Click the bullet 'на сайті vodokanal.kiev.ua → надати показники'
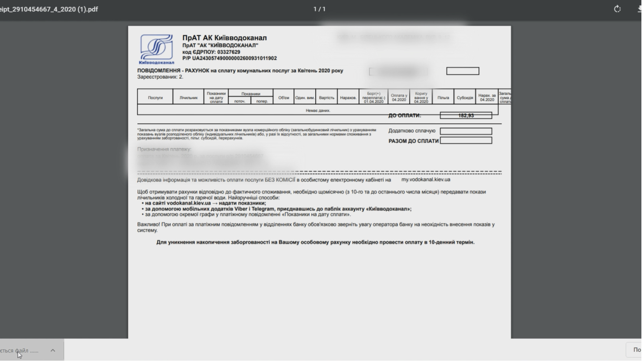The image size is (644, 361). pyautogui.click(x=204, y=203)
